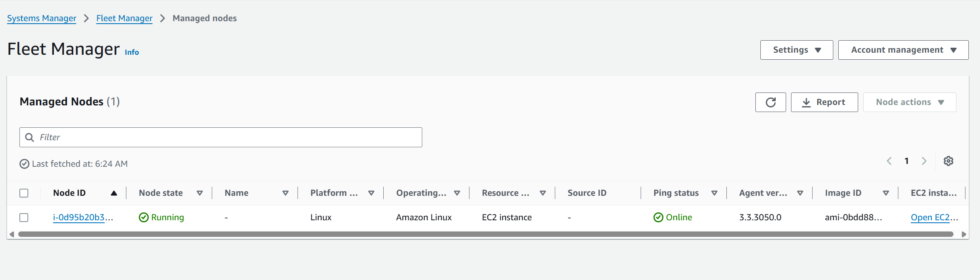Click the Node state column sort arrow
The width and height of the screenshot is (980, 280).
(200, 193)
